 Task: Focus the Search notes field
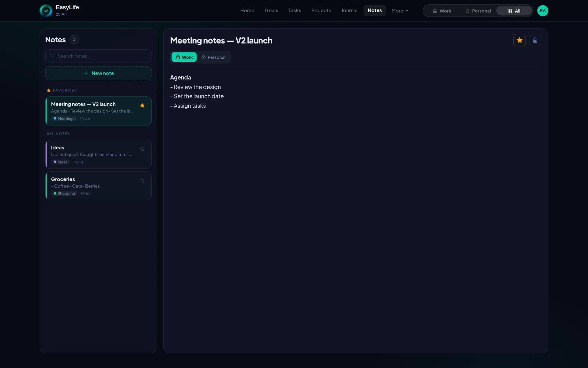pyautogui.click(x=98, y=56)
